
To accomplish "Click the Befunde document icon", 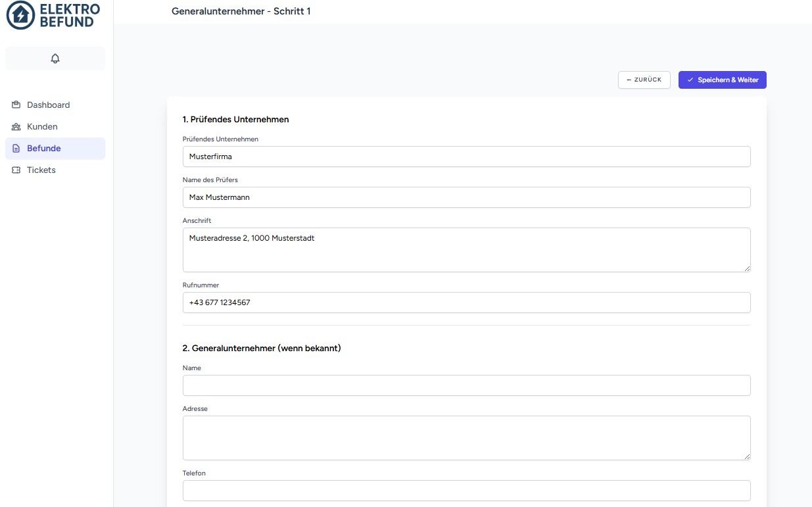I will 15,148.
